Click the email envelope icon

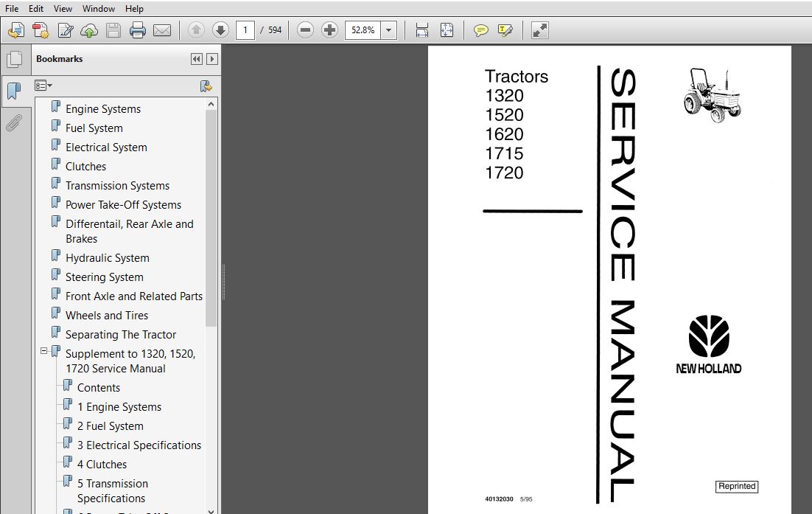point(162,30)
